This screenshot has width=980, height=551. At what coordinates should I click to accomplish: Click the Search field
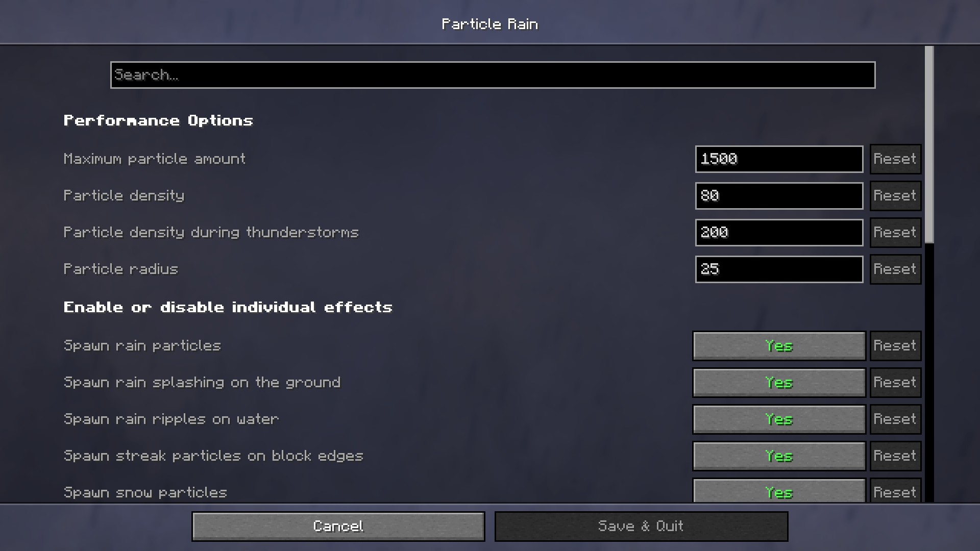[493, 75]
